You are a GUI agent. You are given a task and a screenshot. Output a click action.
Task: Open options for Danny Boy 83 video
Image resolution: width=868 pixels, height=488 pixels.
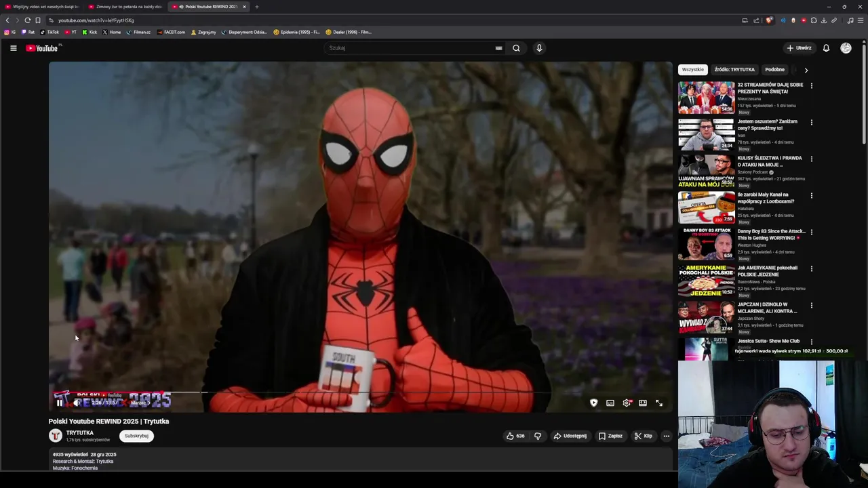[811, 232]
